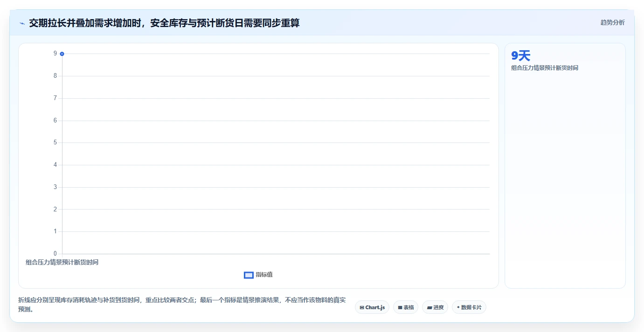This screenshot has height=332, width=644.
Task: Click the 数据卡片 tag chip
Action: pos(469,307)
